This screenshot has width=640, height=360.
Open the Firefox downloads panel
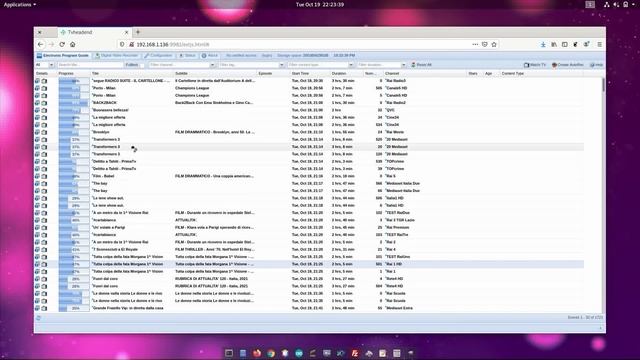tap(543, 44)
